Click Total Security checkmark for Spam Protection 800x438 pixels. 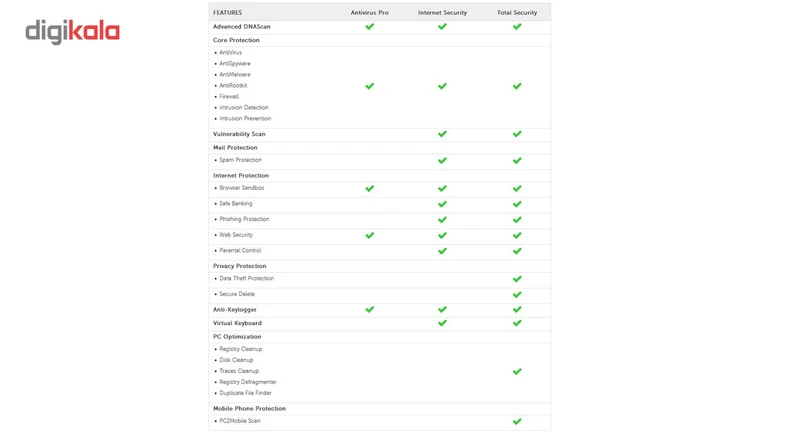pos(517,160)
